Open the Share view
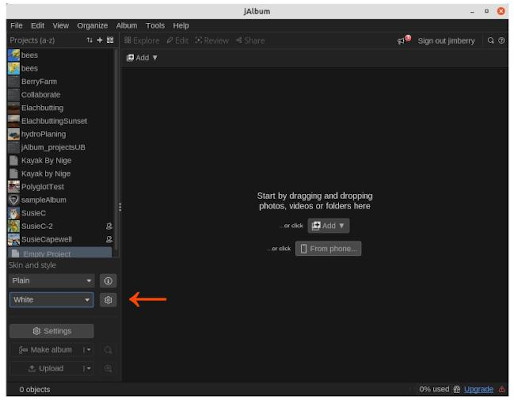 [250, 41]
